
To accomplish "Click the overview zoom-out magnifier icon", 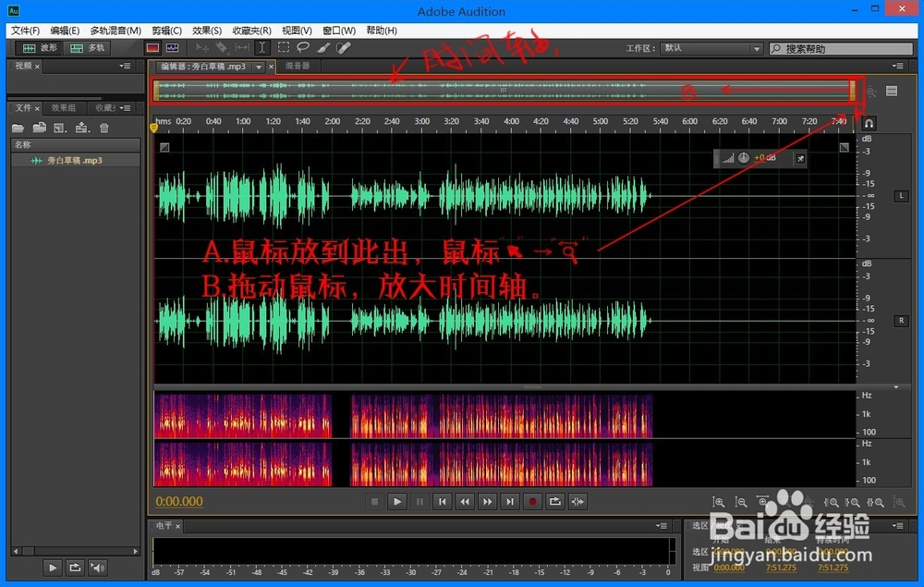I will [x=871, y=92].
